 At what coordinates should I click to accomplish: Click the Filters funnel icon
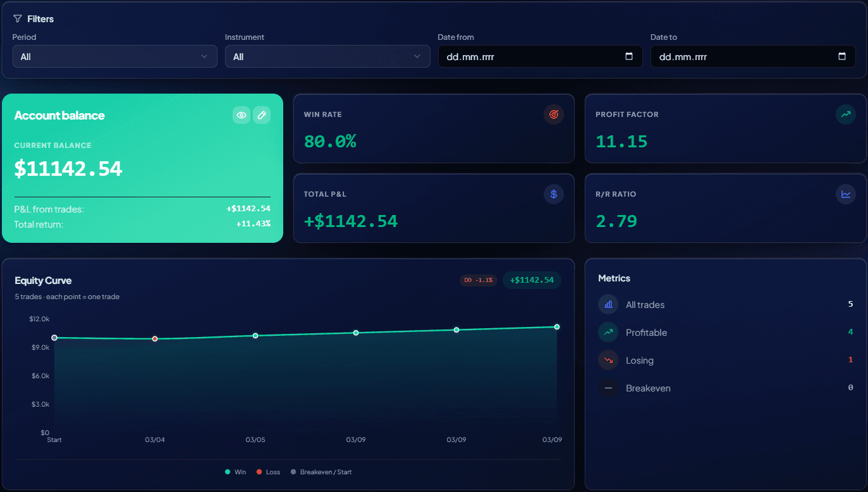click(x=17, y=18)
